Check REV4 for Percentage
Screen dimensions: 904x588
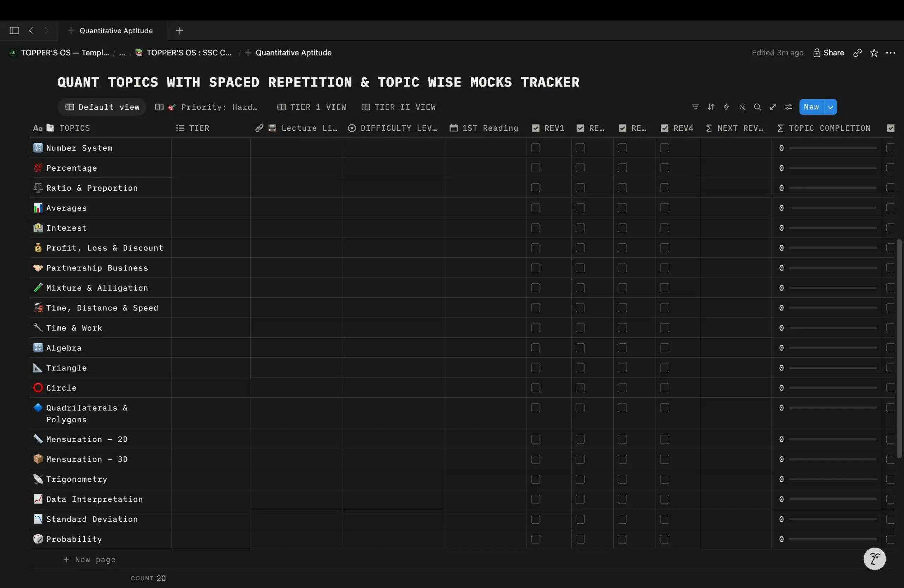point(664,168)
